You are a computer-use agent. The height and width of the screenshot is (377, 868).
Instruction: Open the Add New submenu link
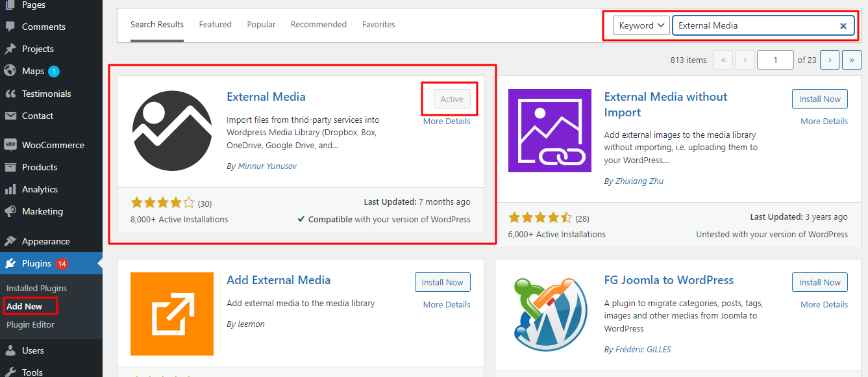click(24, 306)
